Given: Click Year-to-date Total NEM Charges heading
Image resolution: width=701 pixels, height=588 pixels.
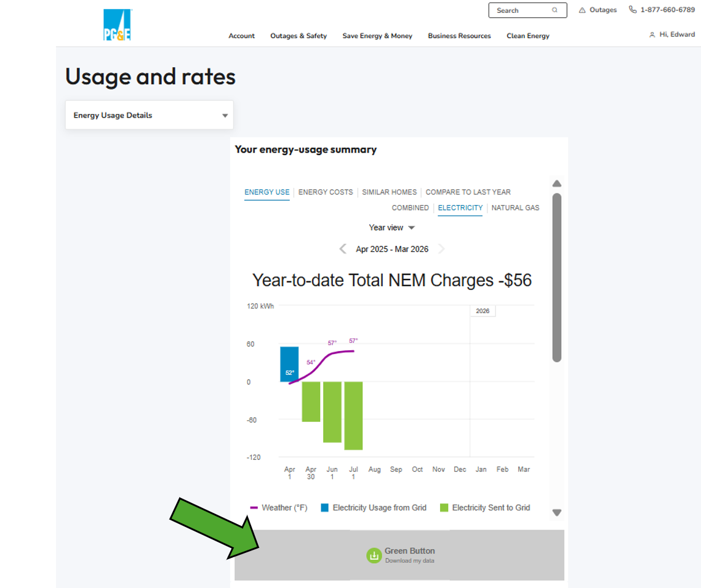Looking at the screenshot, I should (x=392, y=280).
